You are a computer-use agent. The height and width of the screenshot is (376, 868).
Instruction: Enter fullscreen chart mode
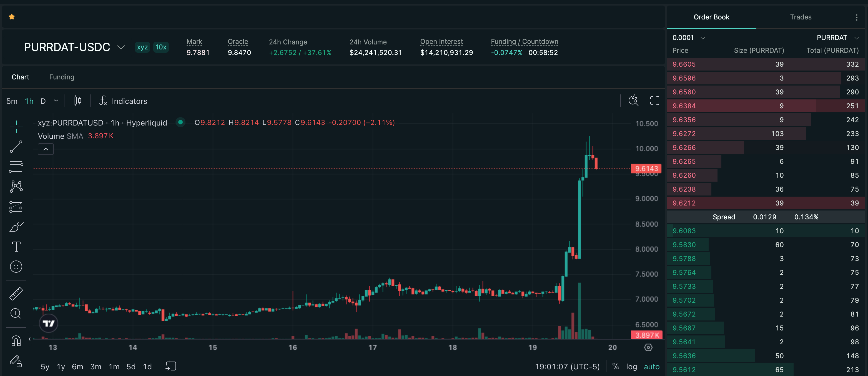654,101
